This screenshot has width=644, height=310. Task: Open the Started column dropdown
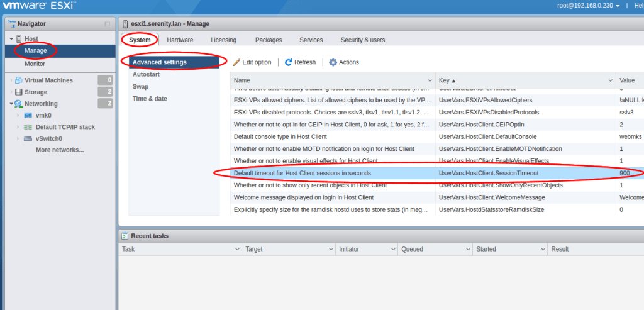pos(543,249)
